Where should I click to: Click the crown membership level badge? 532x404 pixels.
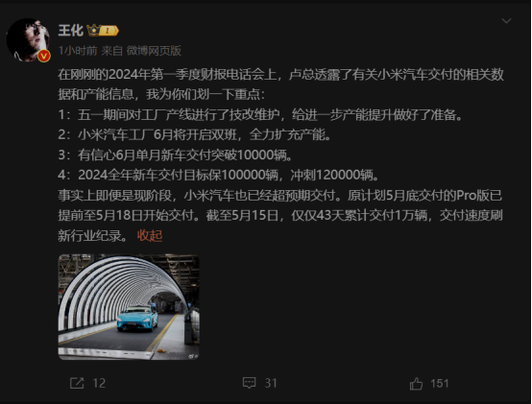click(x=103, y=31)
